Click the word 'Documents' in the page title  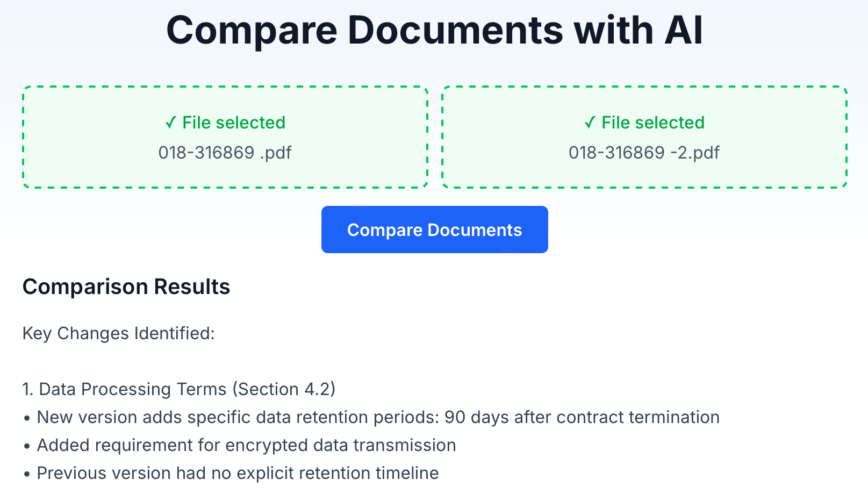(456, 30)
